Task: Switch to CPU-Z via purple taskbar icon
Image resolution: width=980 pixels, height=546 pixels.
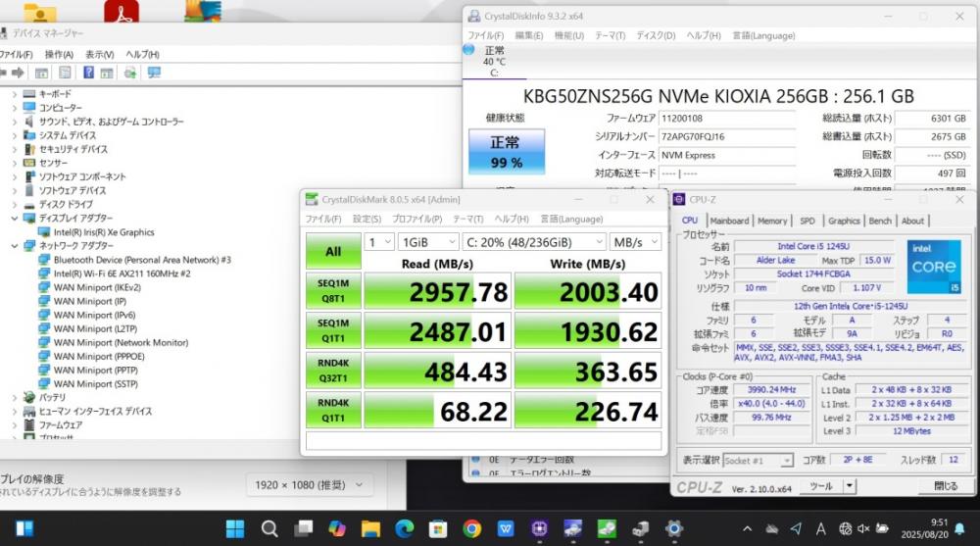Action: point(539,529)
